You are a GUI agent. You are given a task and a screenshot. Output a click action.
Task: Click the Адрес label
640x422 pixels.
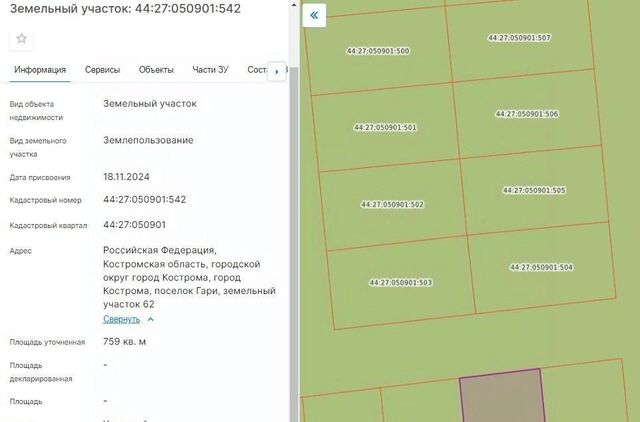(20, 251)
